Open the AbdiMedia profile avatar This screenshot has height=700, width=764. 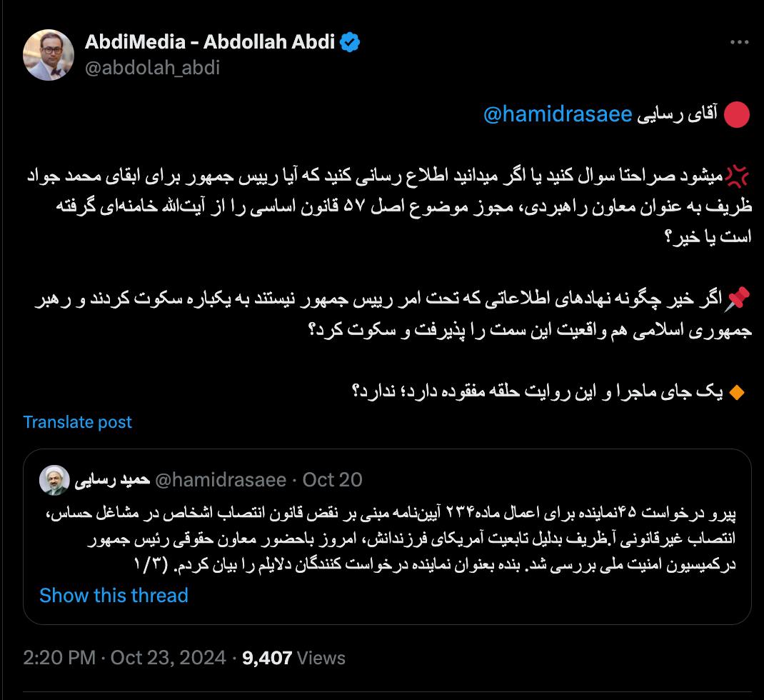point(49,54)
